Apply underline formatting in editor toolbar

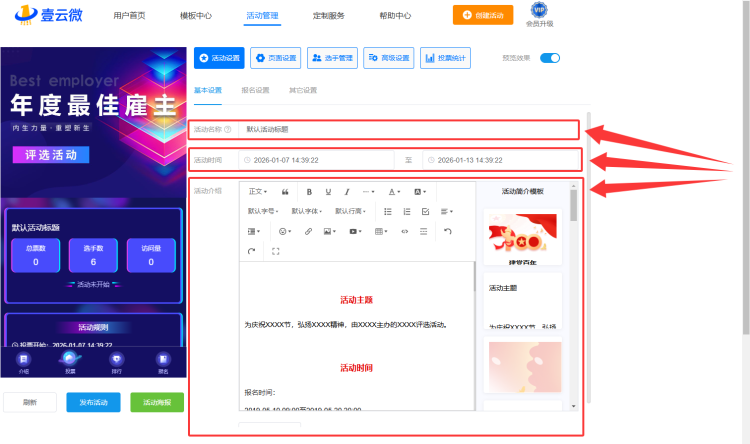click(328, 191)
